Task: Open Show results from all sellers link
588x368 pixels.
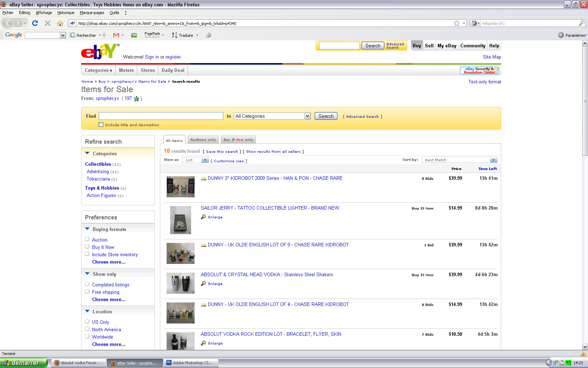Action: pos(273,152)
